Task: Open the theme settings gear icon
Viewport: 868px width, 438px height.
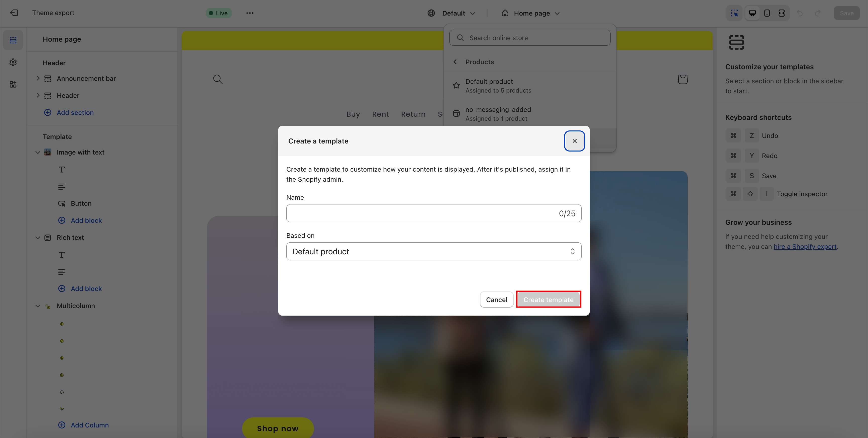Action: tap(13, 62)
